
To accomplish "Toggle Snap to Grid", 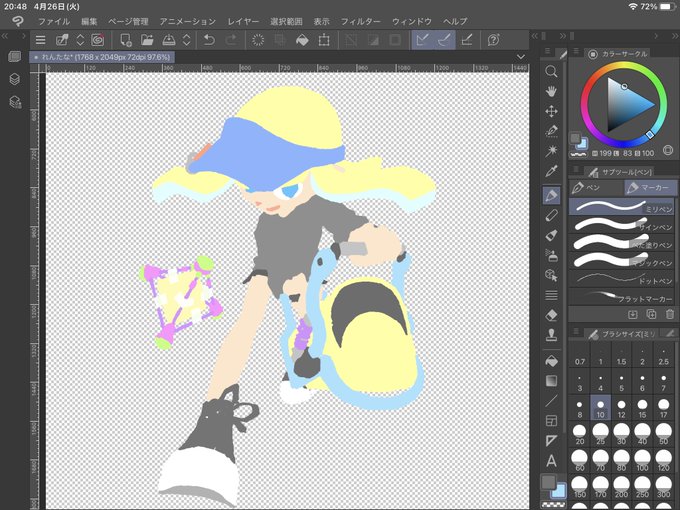I will [467, 40].
